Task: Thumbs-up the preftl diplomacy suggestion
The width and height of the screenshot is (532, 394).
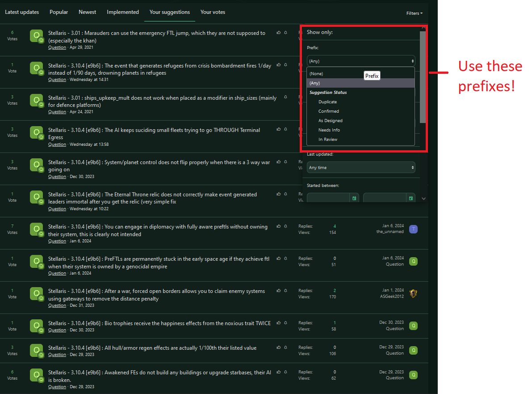Action: [x=278, y=226]
